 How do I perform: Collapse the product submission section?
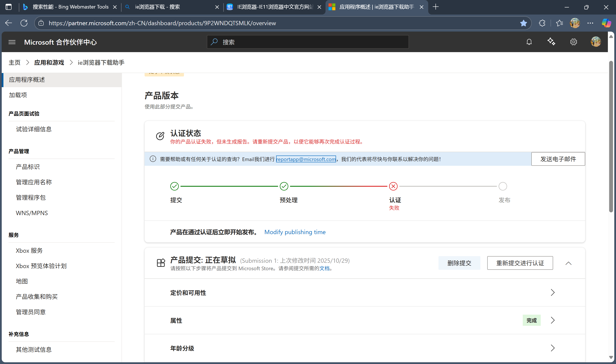click(568, 263)
